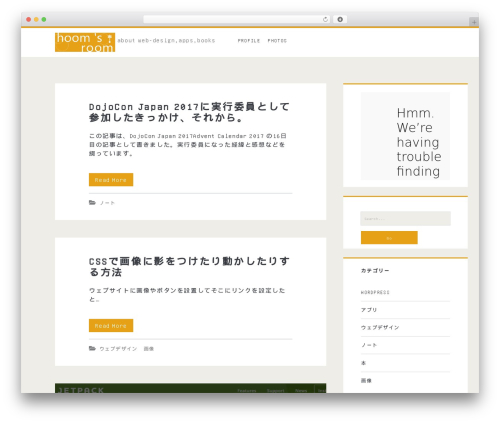Click the browser address bar

pos(236,19)
